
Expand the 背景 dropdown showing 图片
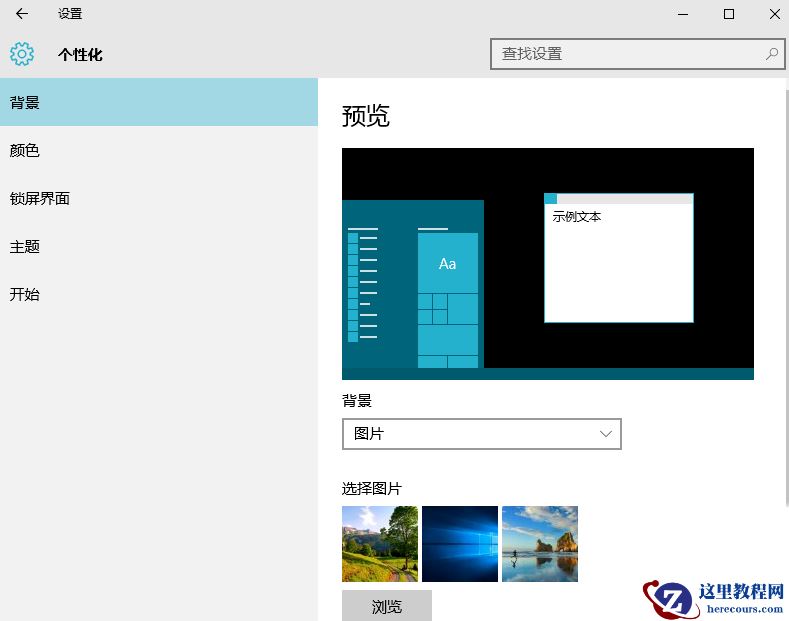[482, 434]
